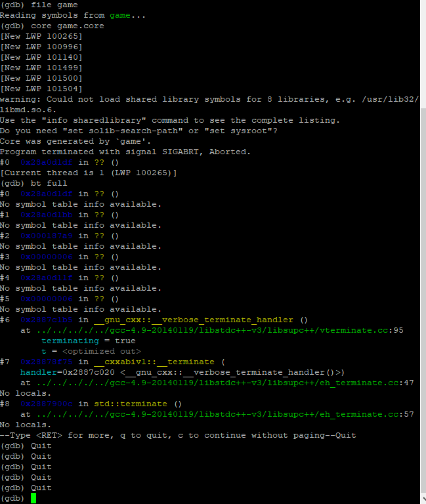Click the text "(gdb) file game"

coord(39,5)
